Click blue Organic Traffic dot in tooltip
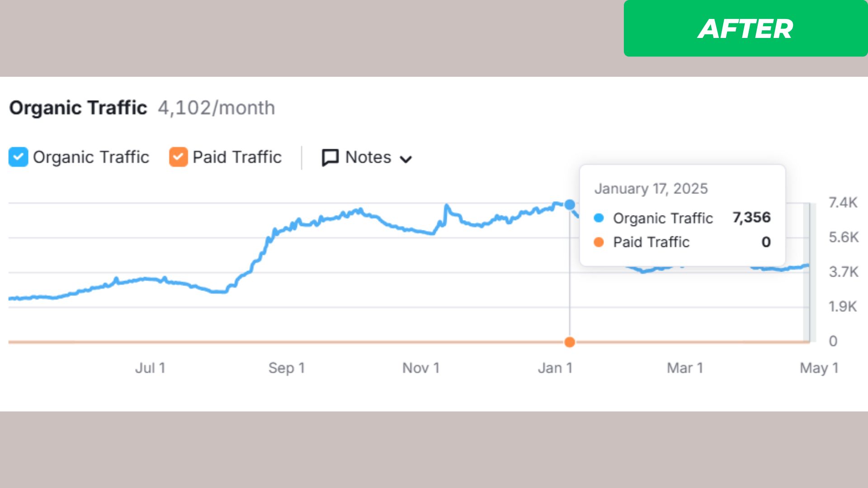This screenshot has width=868, height=488. [599, 218]
